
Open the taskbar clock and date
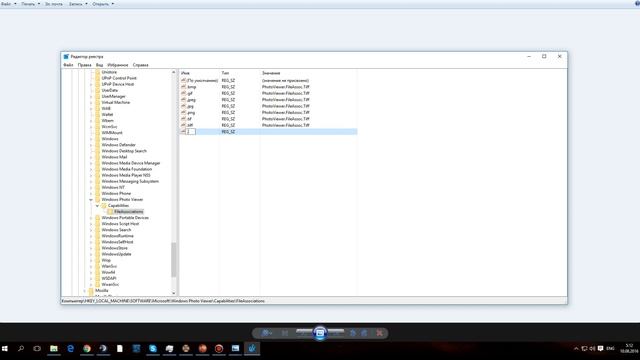[629, 349]
